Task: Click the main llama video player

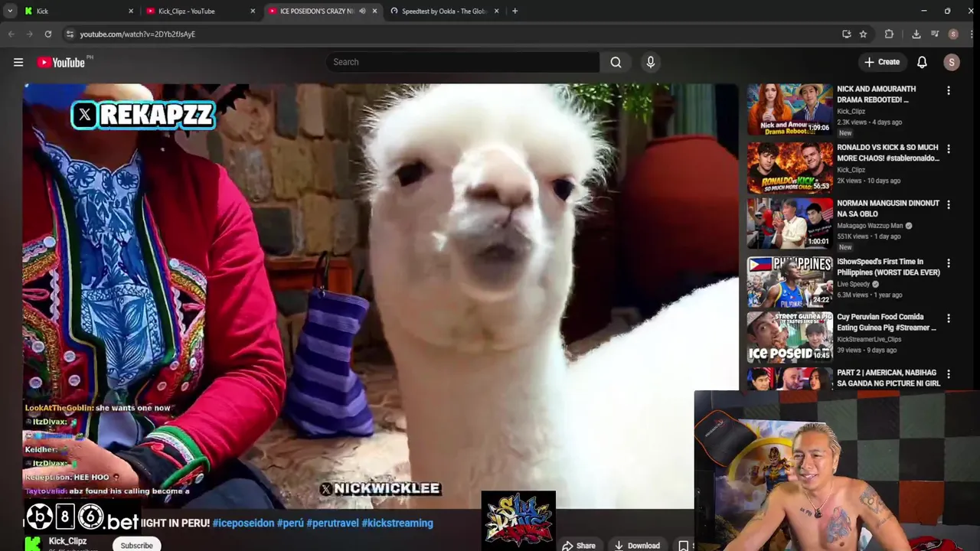Action: (x=381, y=296)
